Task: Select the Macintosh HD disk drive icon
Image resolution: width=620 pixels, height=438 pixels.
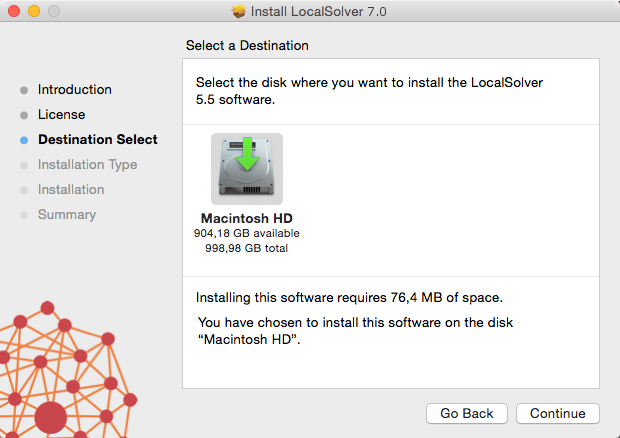Action: 246,169
